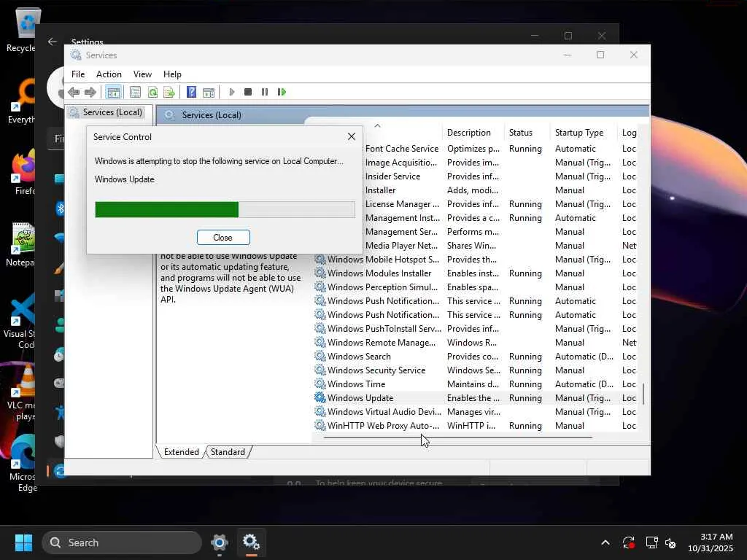
Task: Select Windows Perception Simulation row
Action: click(x=476, y=287)
